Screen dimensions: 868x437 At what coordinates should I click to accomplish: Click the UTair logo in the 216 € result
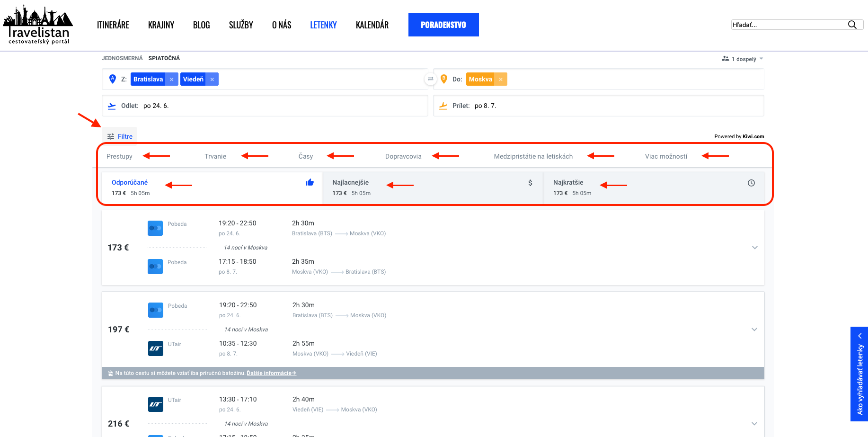tap(156, 404)
